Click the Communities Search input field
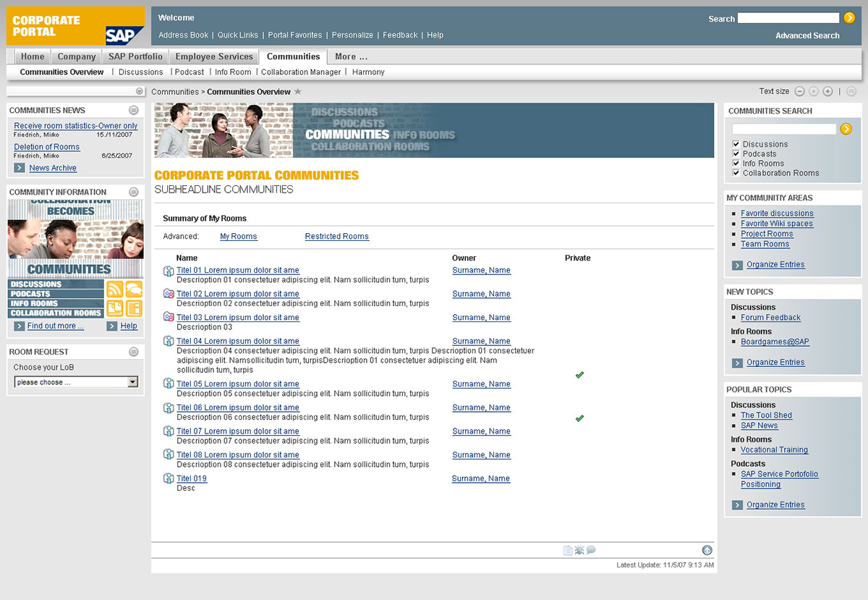 click(x=783, y=129)
